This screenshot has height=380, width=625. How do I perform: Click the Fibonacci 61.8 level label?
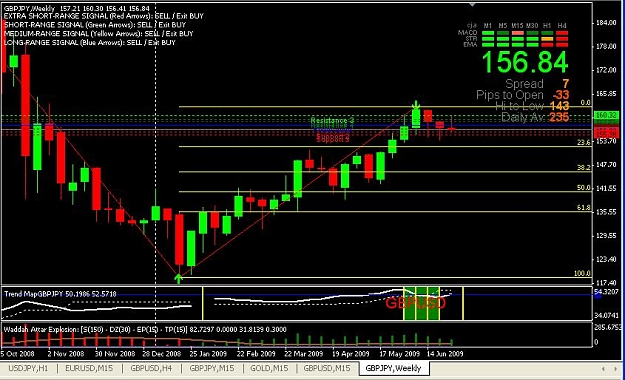[x=584, y=207]
